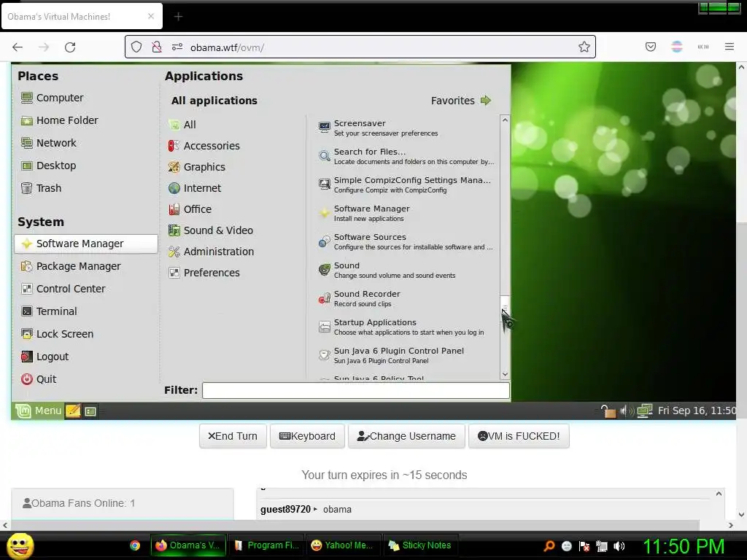Launch Software Manager from System list
Viewport: 747px width, 560px height.
click(x=86, y=244)
